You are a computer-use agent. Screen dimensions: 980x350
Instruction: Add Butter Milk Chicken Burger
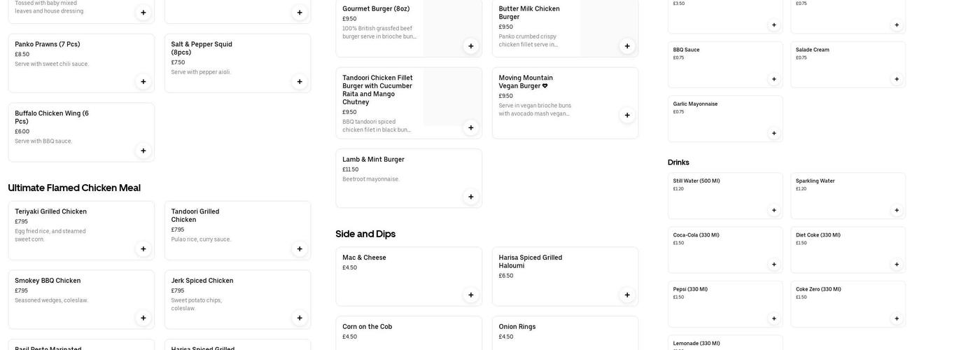pyautogui.click(x=627, y=46)
